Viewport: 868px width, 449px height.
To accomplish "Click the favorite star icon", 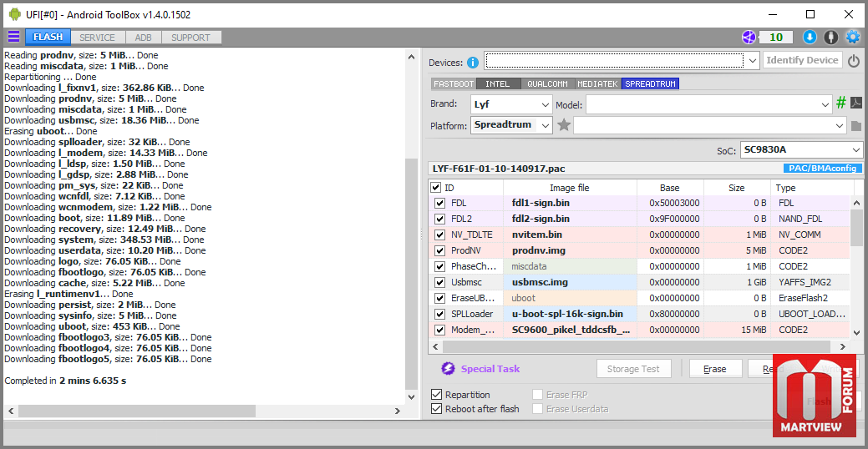I will 564,125.
